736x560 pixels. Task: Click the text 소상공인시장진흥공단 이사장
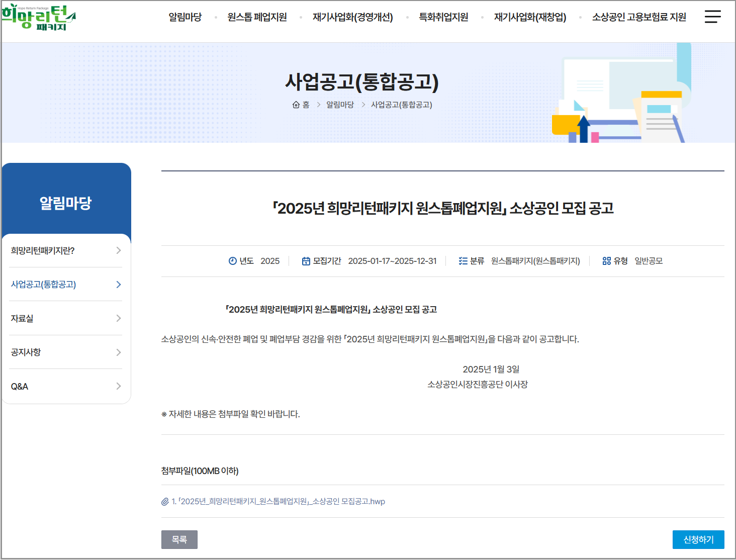click(x=478, y=385)
